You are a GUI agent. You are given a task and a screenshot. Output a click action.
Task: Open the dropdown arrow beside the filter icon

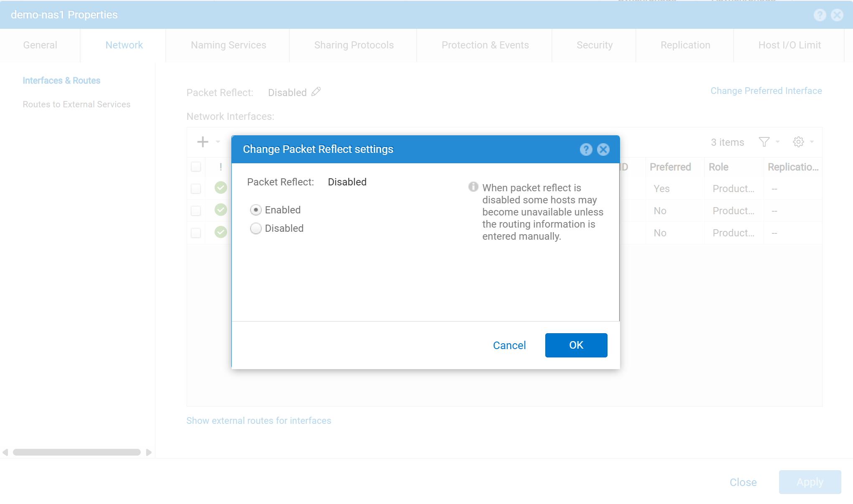777,142
